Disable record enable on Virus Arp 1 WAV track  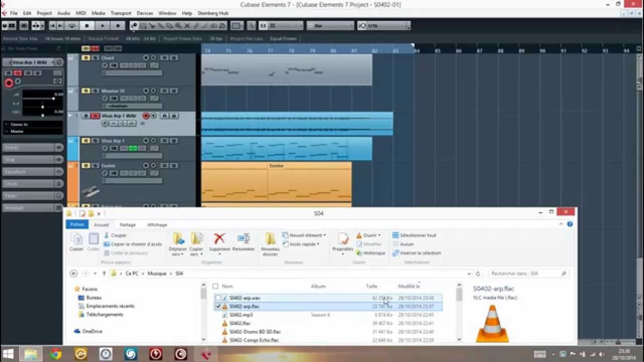(146, 116)
